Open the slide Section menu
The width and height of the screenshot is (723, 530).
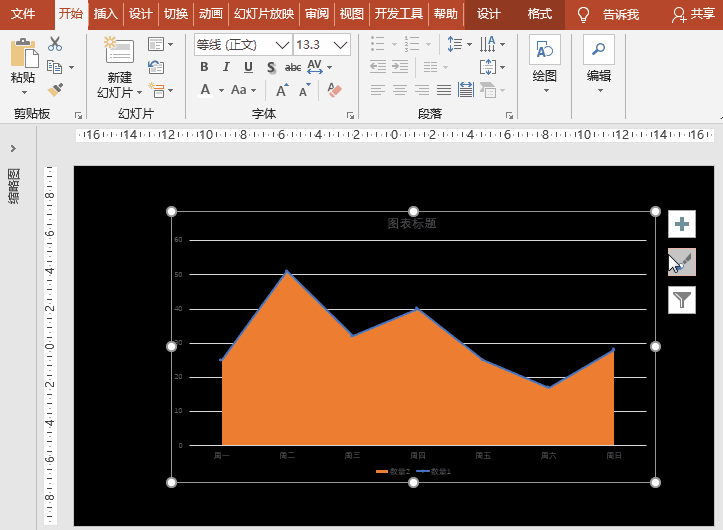point(160,90)
